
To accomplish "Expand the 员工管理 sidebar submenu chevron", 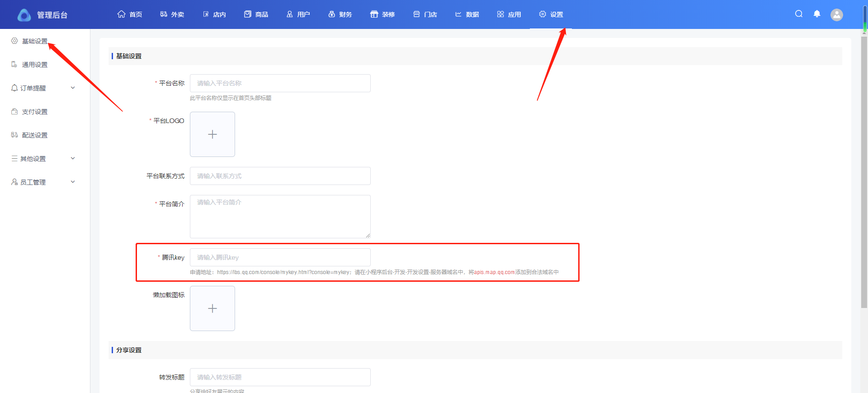I will [73, 182].
